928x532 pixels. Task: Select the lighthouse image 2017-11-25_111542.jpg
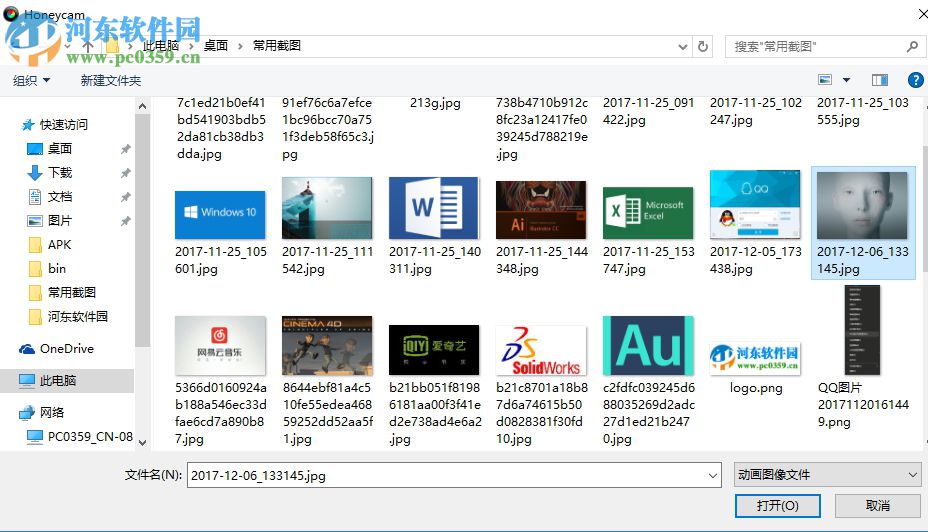click(327, 208)
